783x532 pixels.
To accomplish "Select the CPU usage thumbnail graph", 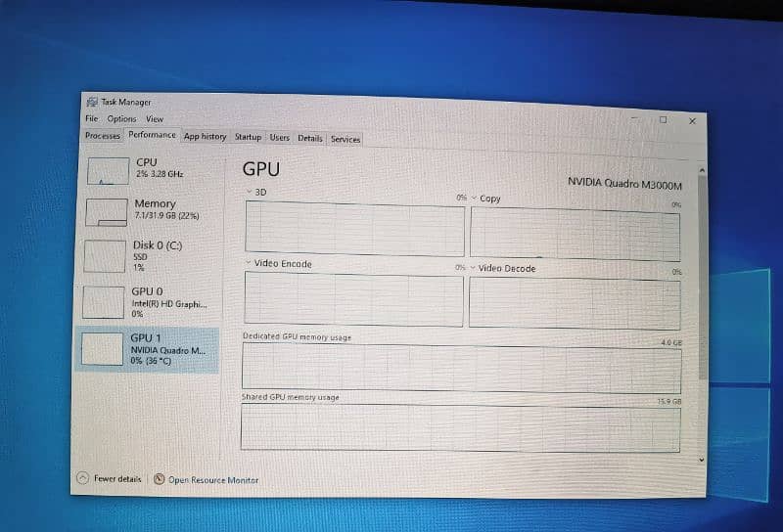I will 107,170.
